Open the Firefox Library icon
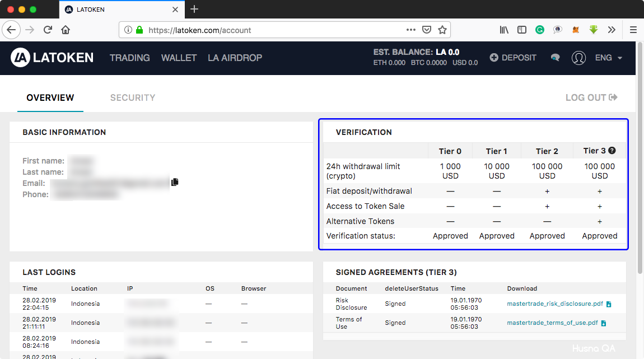This screenshot has height=359, width=644. tap(504, 30)
